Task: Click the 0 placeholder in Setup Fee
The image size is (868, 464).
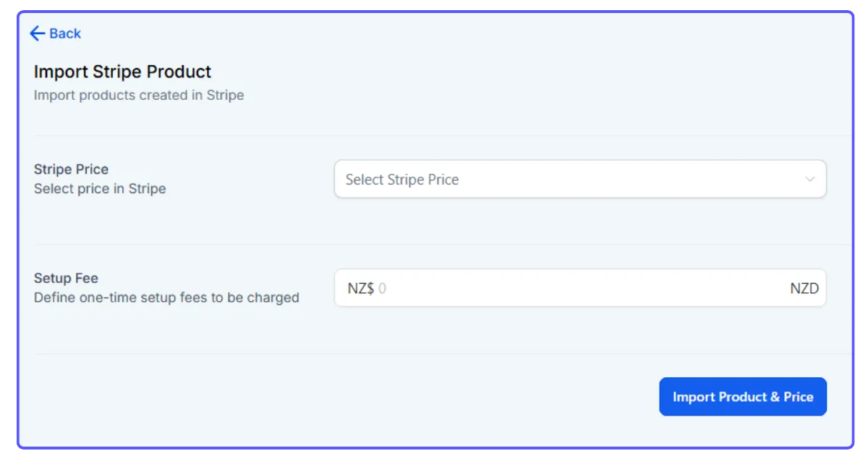Action: pyautogui.click(x=383, y=288)
